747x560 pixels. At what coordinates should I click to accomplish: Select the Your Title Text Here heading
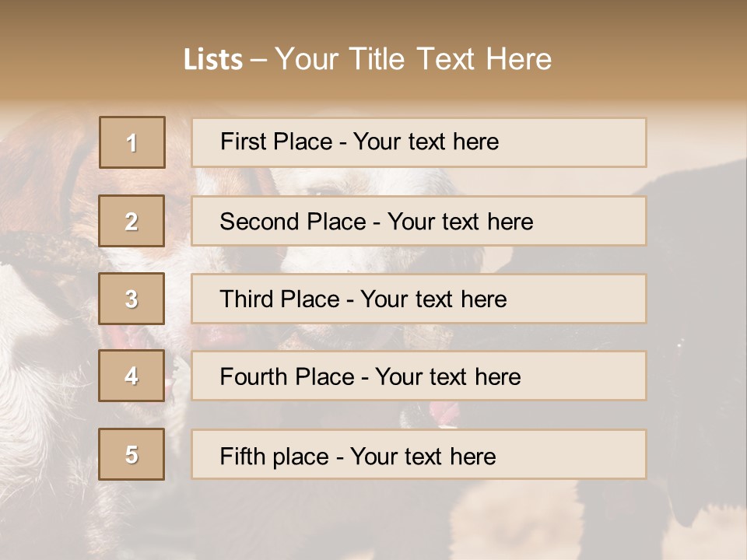[413, 60]
